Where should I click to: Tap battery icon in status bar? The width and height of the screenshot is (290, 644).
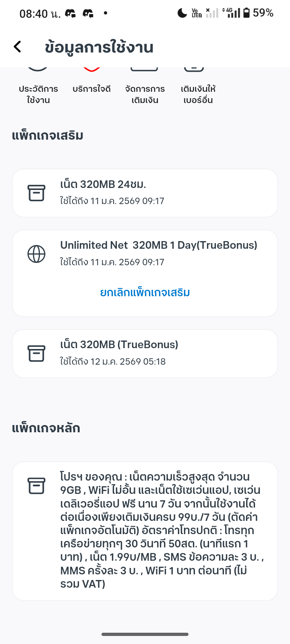(246, 13)
